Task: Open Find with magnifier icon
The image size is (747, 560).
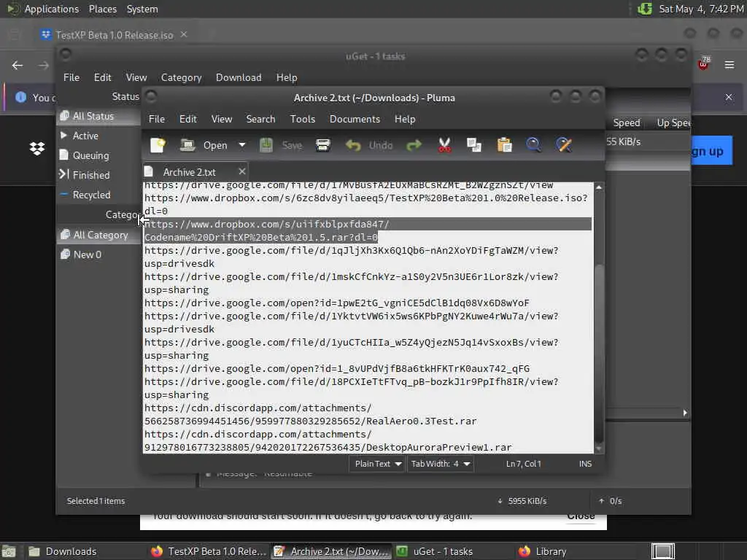Action: pyautogui.click(x=533, y=145)
